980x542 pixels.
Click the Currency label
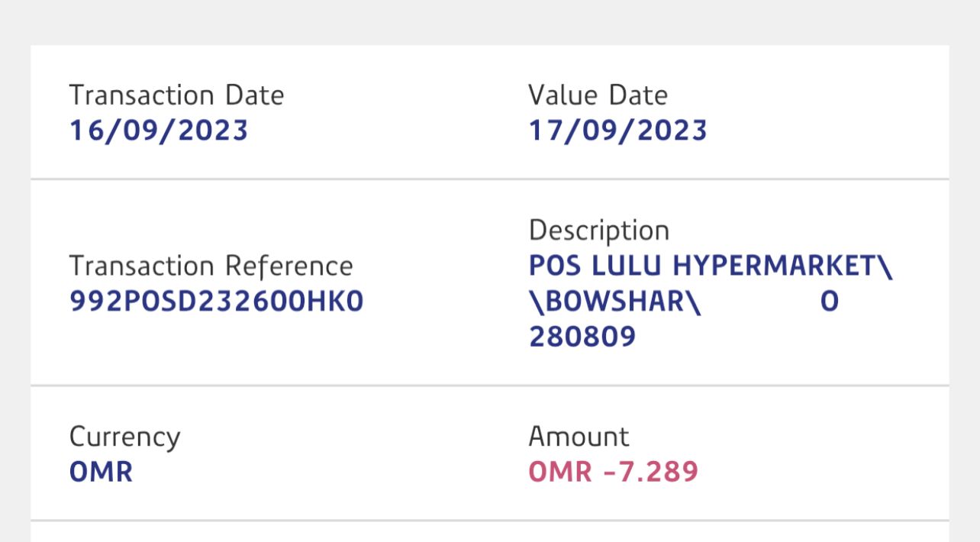pos(124,437)
